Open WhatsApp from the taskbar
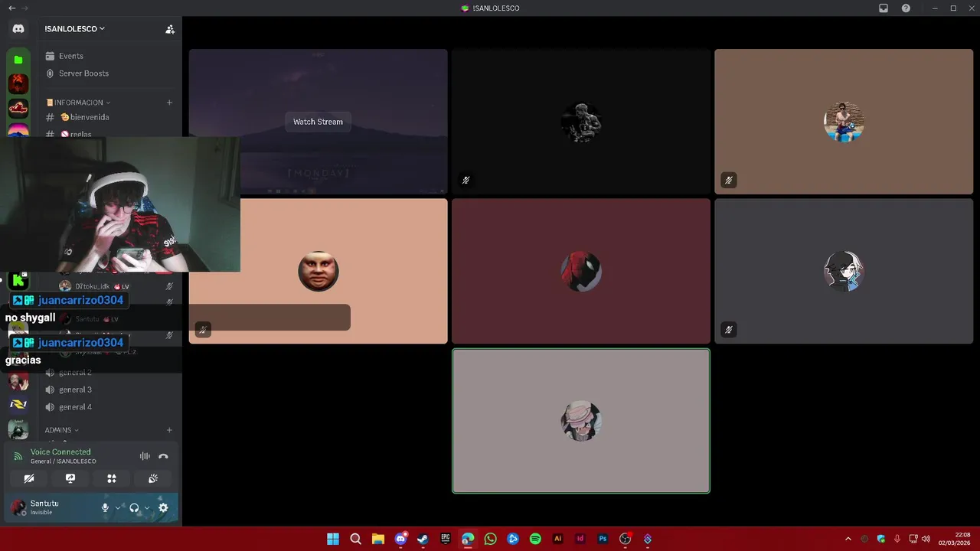980x551 pixels. 490,539
